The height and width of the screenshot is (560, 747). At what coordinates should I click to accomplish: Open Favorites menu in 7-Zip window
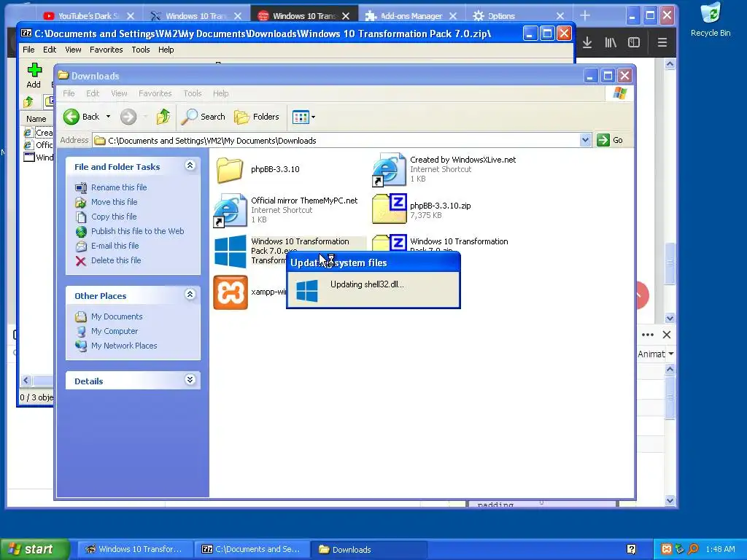tap(107, 50)
